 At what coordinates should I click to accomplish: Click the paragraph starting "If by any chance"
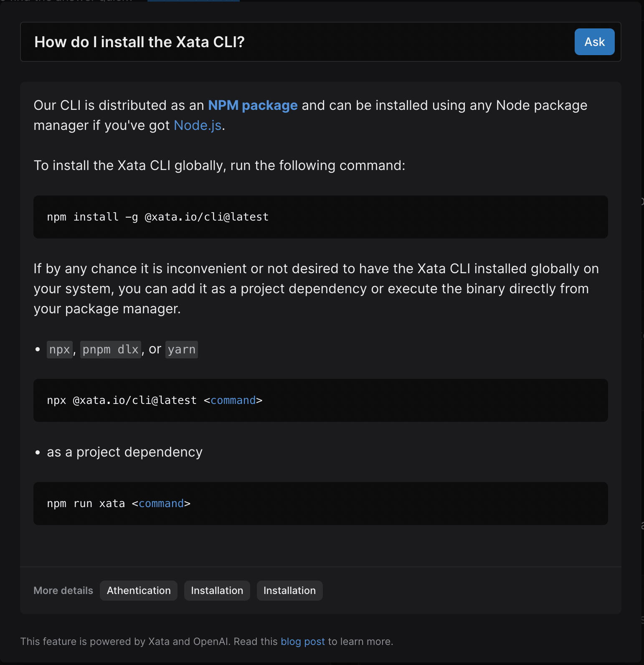click(316, 289)
